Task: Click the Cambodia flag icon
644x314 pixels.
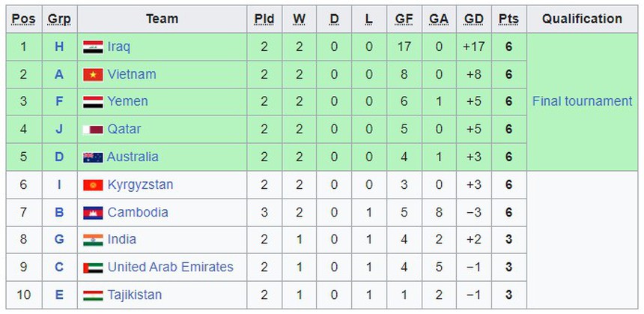Action: pyautogui.click(x=93, y=213)
